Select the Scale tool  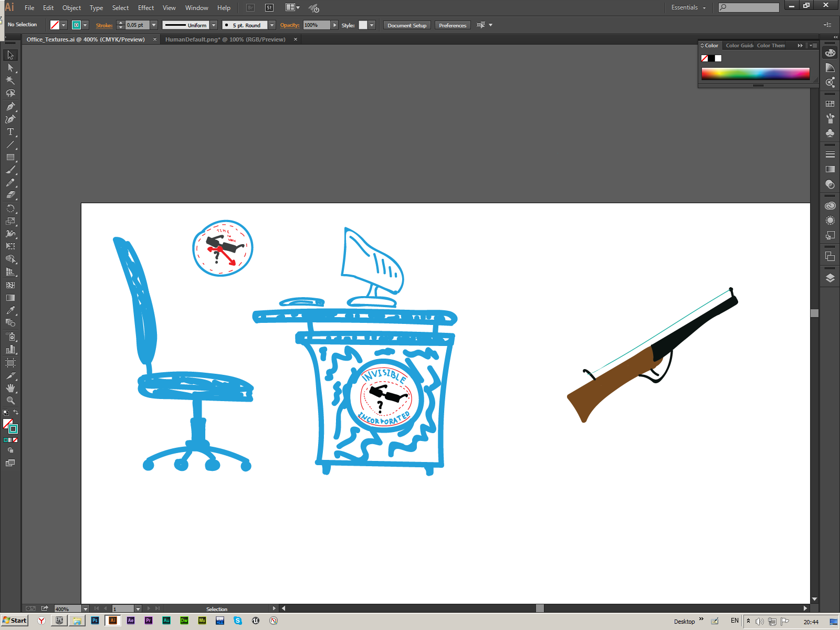point(10,221)
